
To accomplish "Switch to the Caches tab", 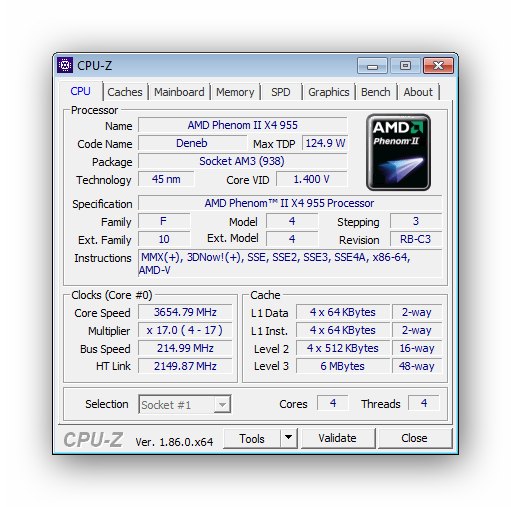I will tap(125, 92).
